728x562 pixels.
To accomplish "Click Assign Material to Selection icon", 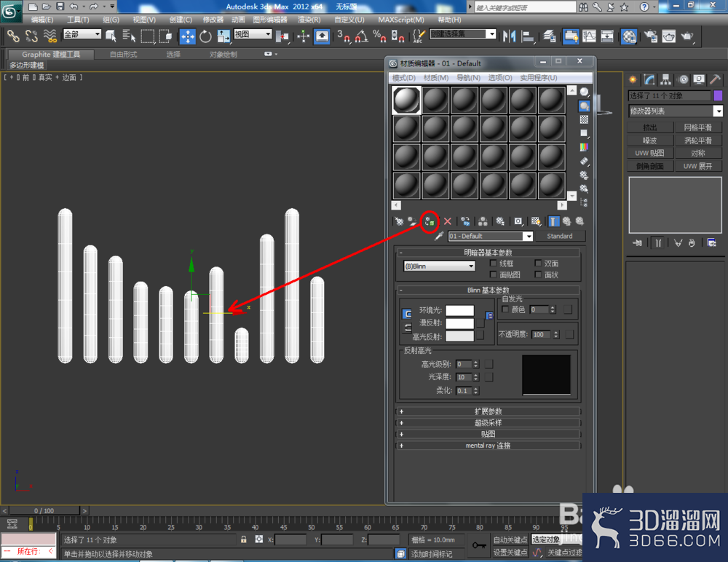I will click(x=430, y=221).
